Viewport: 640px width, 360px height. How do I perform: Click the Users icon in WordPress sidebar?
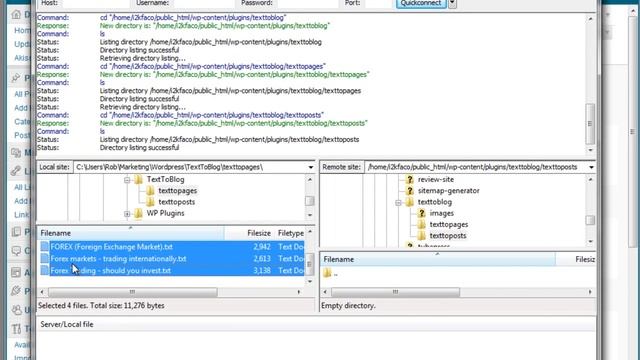pyautogui.click(x=16, y=310)
